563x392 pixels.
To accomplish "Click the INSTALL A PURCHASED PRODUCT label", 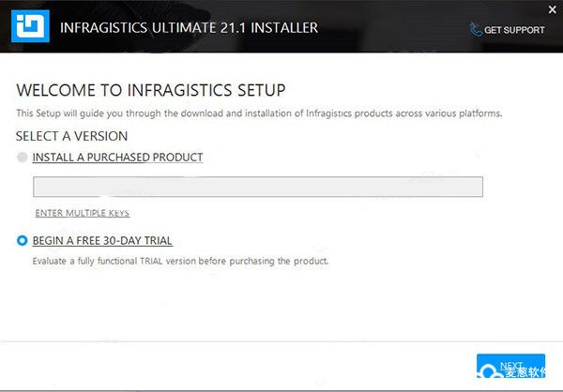I will (117, 158).
